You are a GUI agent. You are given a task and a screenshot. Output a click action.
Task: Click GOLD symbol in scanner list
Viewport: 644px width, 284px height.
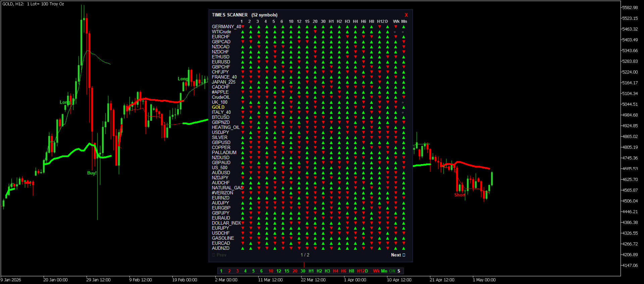click(218, 107)
